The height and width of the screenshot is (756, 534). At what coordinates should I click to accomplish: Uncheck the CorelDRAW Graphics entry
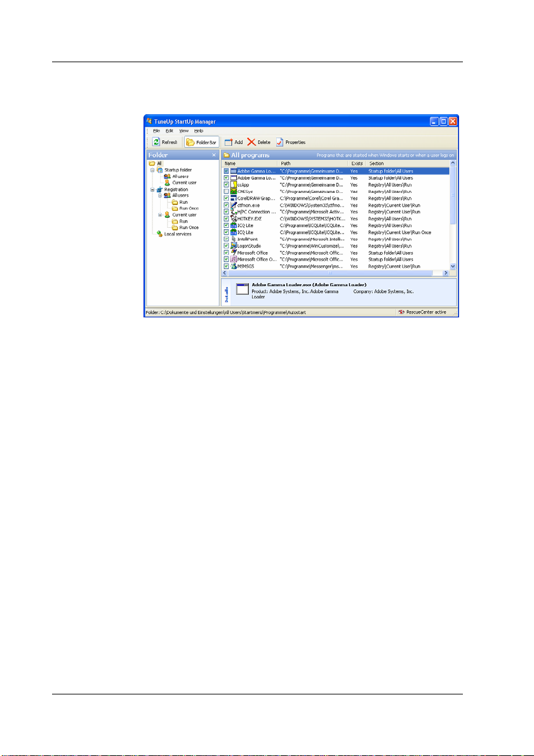pos(226,198)
